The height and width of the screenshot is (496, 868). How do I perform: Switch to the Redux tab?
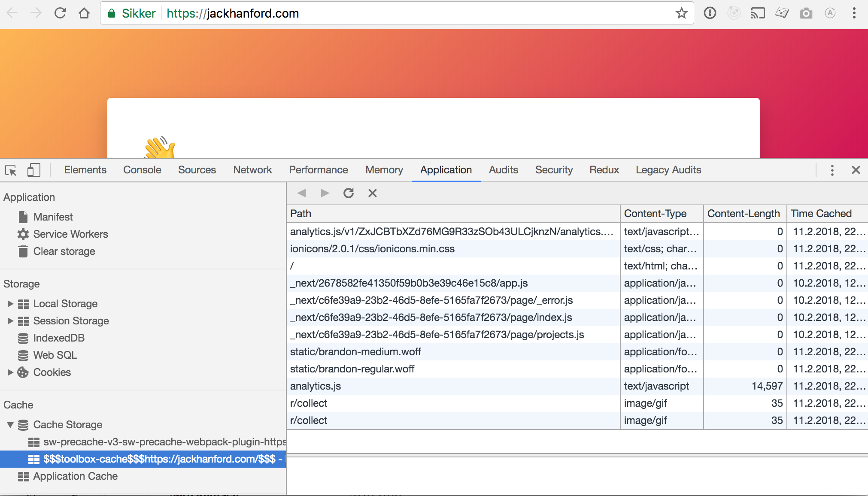[604, 170]
